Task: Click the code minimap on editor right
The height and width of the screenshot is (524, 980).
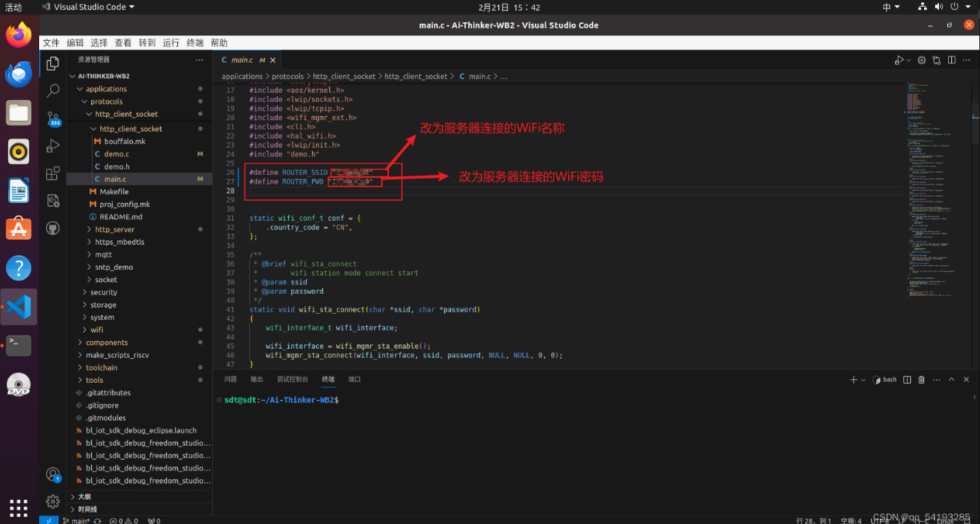Action: pyautogui.click(x=938, y=192)
